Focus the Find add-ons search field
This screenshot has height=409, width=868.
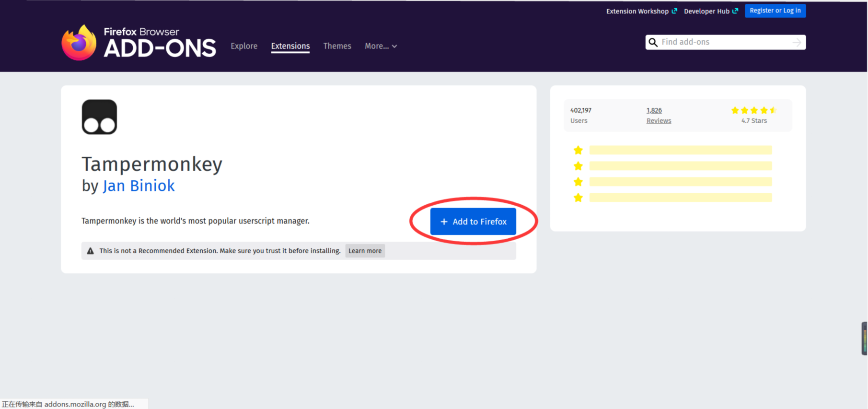(x=725, y=42)
